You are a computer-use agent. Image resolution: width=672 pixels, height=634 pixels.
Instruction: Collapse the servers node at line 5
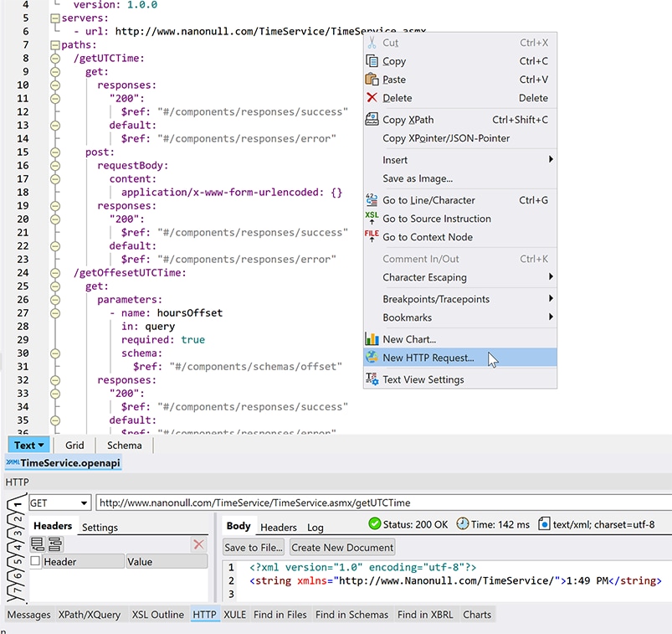coord(55,18)
